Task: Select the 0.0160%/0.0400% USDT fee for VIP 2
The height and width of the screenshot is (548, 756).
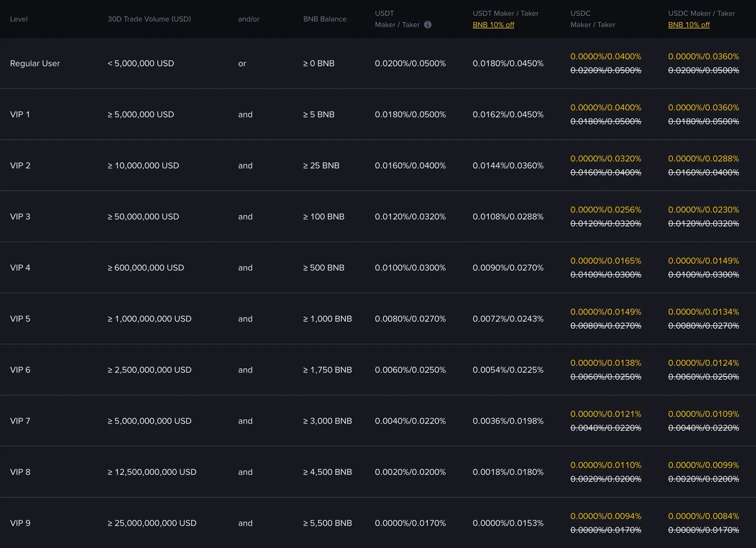Action: pyautogui.click(x=410, y=165)
